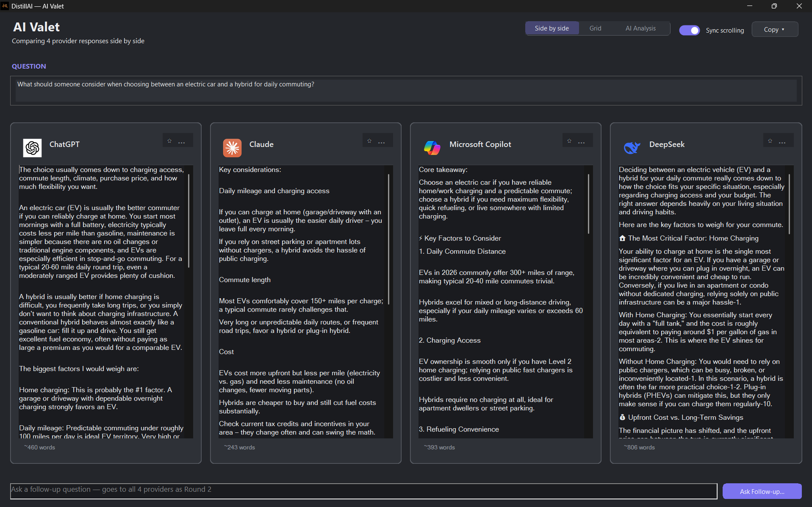Click the "~806 words" count label
812x507 pixels.
639,447
